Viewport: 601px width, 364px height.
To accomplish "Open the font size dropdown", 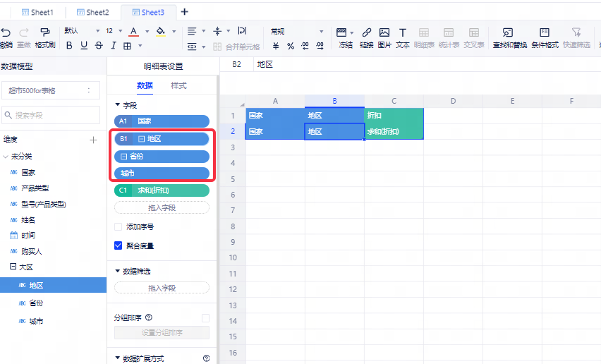I will pos(120,32).
